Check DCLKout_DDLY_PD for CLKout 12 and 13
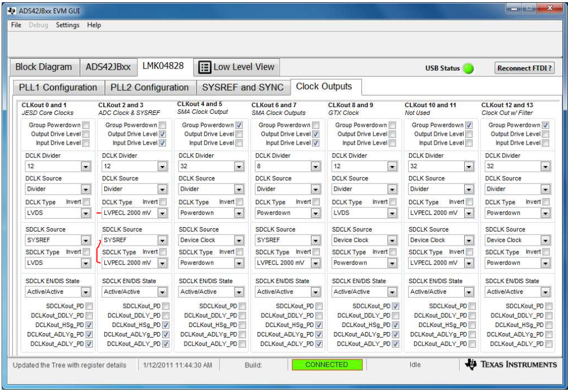 click(549, 316)
